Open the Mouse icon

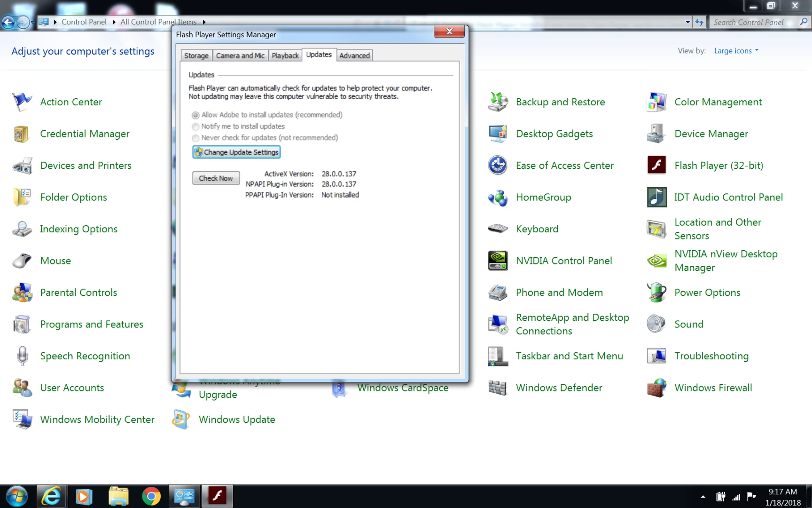pyautogui.click(x=22, y=261)
